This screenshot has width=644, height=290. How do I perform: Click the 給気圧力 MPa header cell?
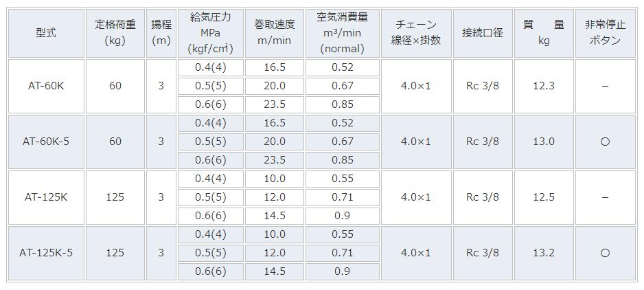tap(210, 33)
